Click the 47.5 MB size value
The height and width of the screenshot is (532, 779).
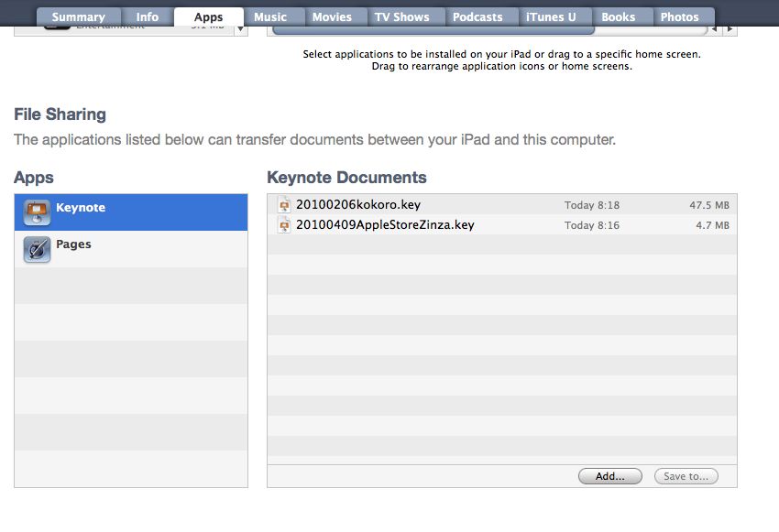click(x=709, y=205)
